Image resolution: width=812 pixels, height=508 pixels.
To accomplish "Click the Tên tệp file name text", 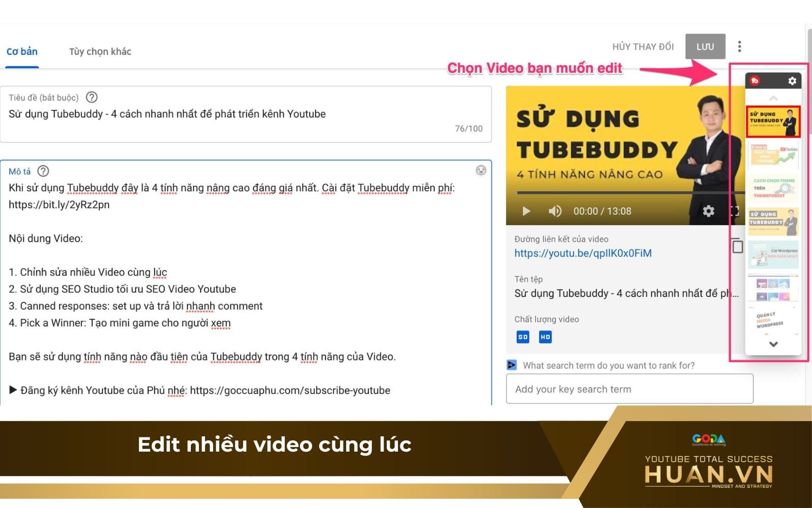I will pyautogui.click(x=626, y=293).
